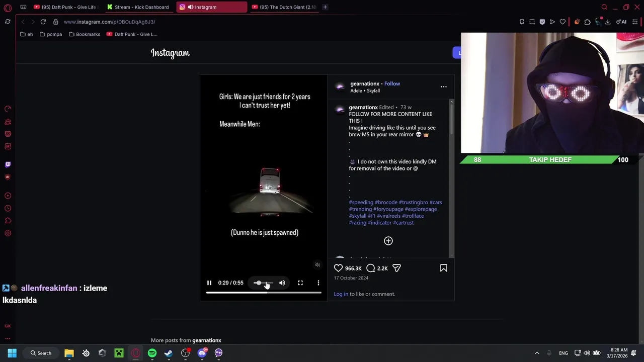The image size is (644, 362).
Task: Open the AI assistant button
Action: tap(621, 22)
